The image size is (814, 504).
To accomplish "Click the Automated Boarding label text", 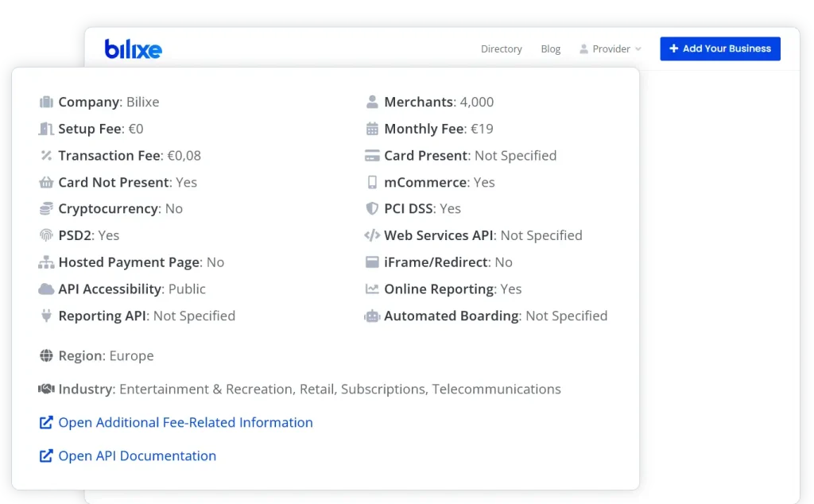I will coord(452,316).
